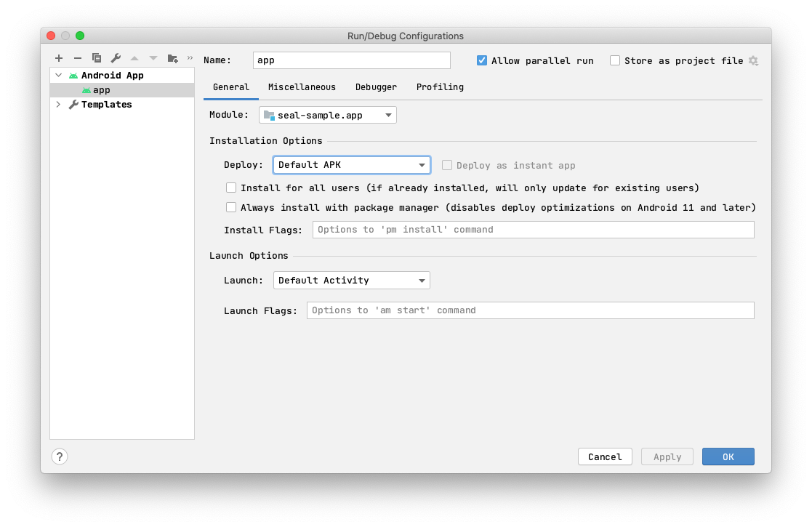Expand the Templates tree node
The image size is (812, 527).
(60, 104)
